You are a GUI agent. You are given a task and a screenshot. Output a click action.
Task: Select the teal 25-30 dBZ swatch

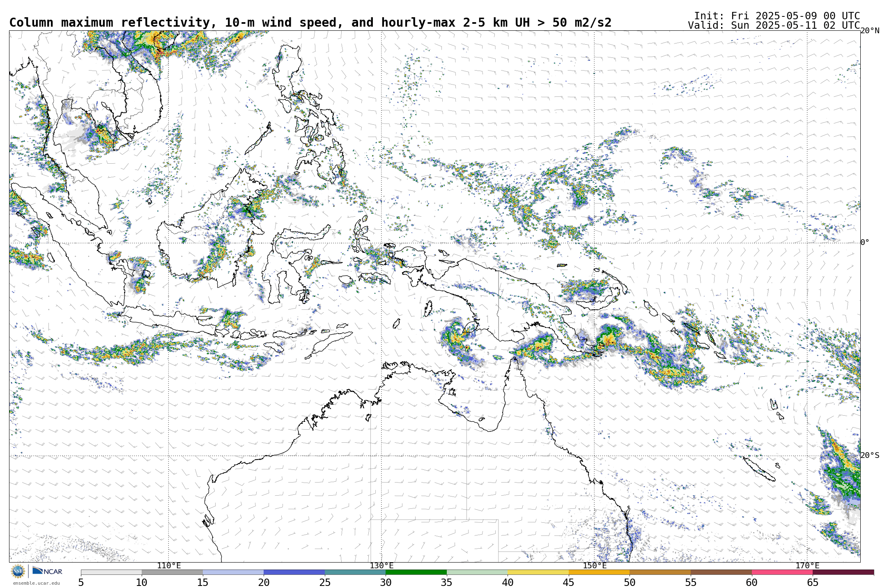pyautogui.click(x=355, y=572)
